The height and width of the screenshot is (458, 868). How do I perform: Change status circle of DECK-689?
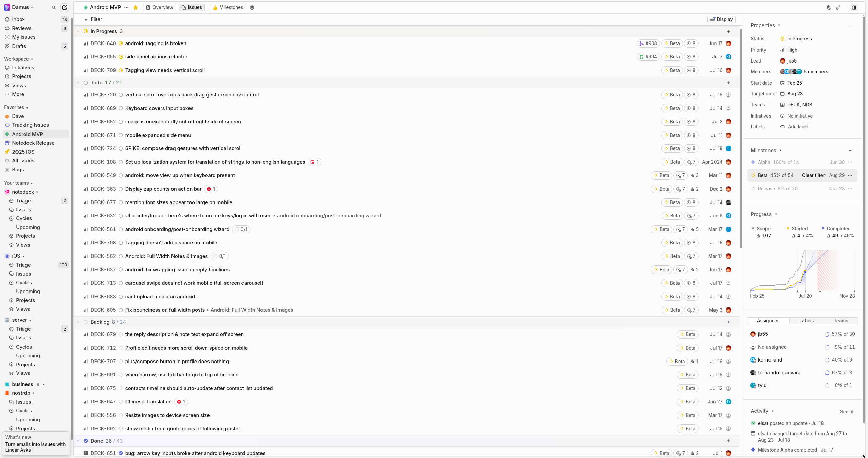pyautogui.click(x=121, y=108)
